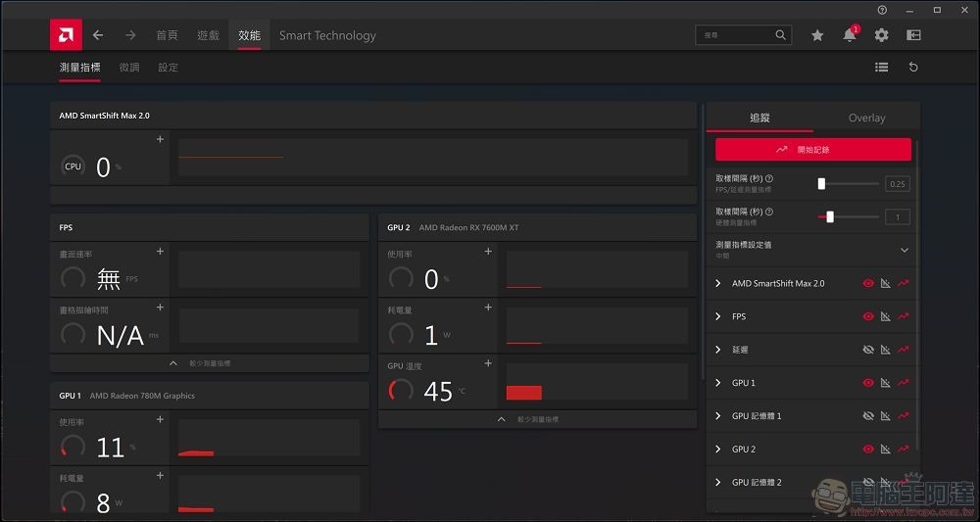Go back with the left arrow
Image resolution: width=980 pixels, height=522 pixels.
point(98,35)
